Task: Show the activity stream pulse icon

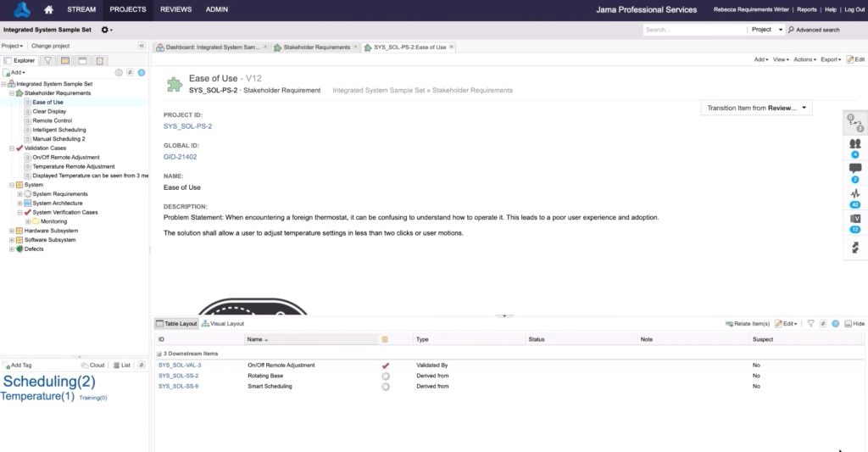Action: point(855,195)
